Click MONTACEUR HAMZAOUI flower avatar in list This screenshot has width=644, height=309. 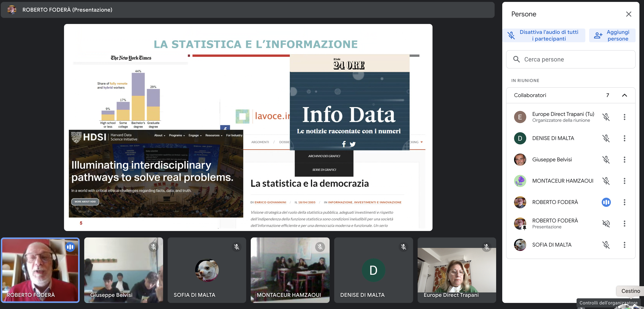[520, 181]
